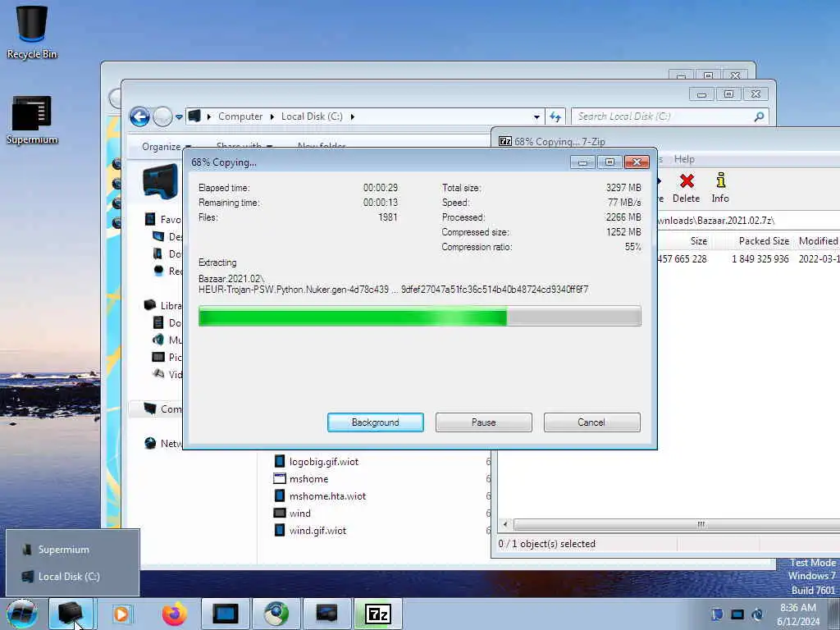Click Delete icon in 7-Zip toolbar

point(687,188)
